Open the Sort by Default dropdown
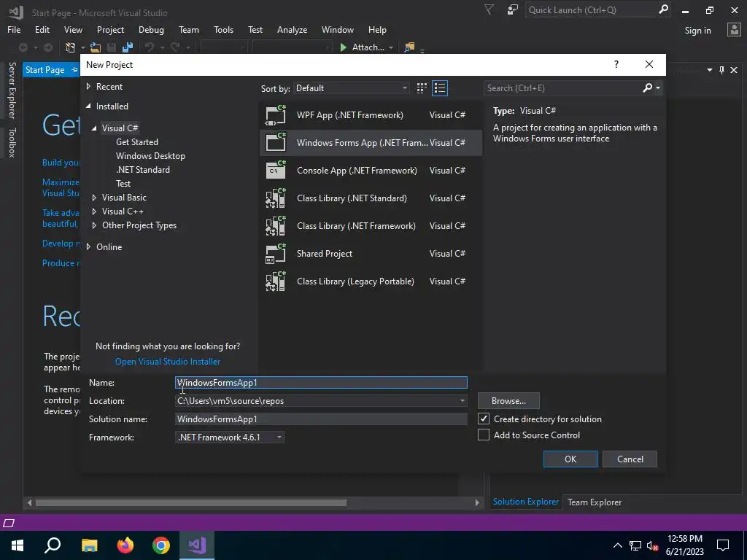 [x=351, y=88]
